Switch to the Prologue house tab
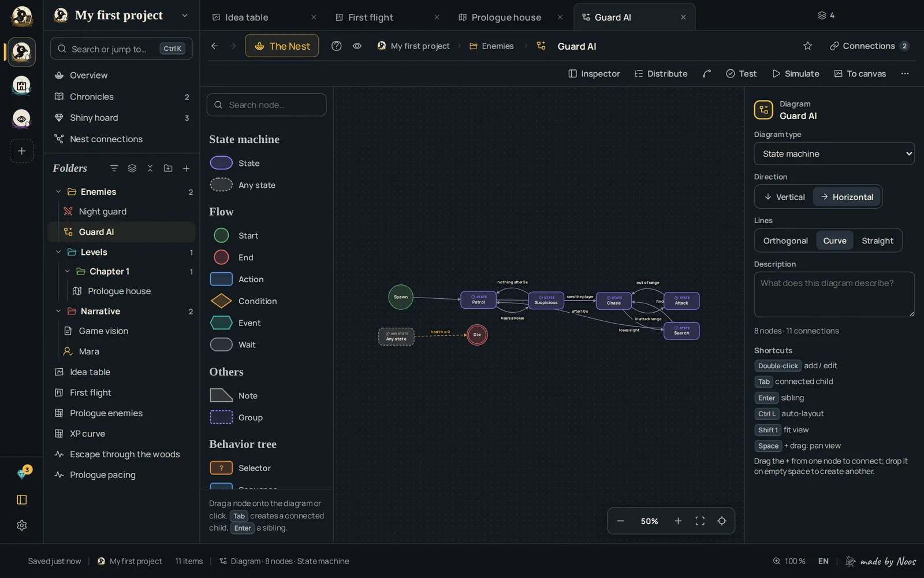Viewport: 924px width, 578px height. click(x=511, y=17)
